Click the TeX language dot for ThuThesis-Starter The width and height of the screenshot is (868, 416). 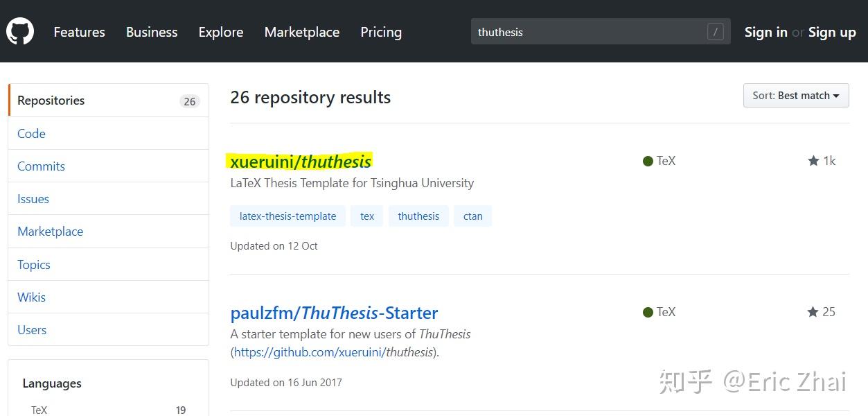(648, 312)
